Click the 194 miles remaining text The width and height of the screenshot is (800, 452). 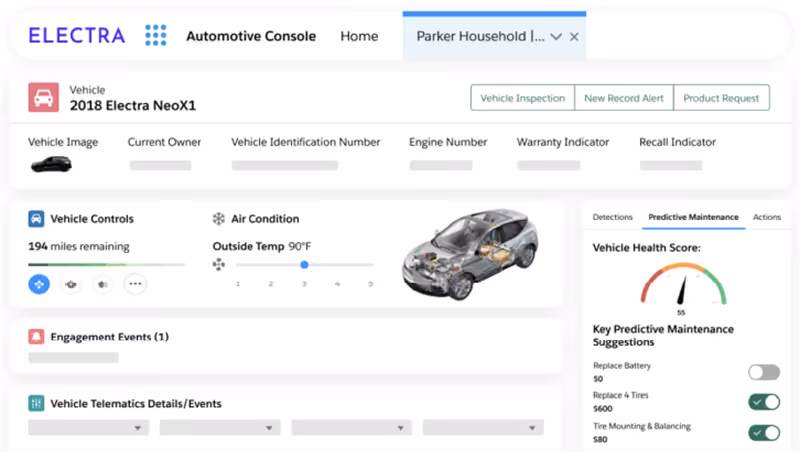[x=79, y=246]
